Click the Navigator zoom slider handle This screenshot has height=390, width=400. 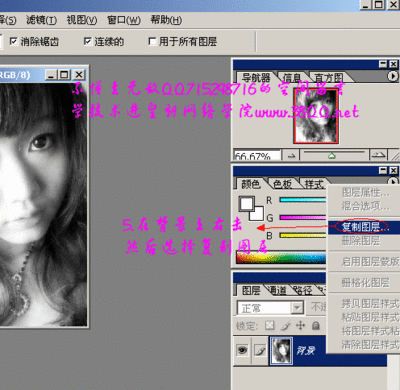331,155
